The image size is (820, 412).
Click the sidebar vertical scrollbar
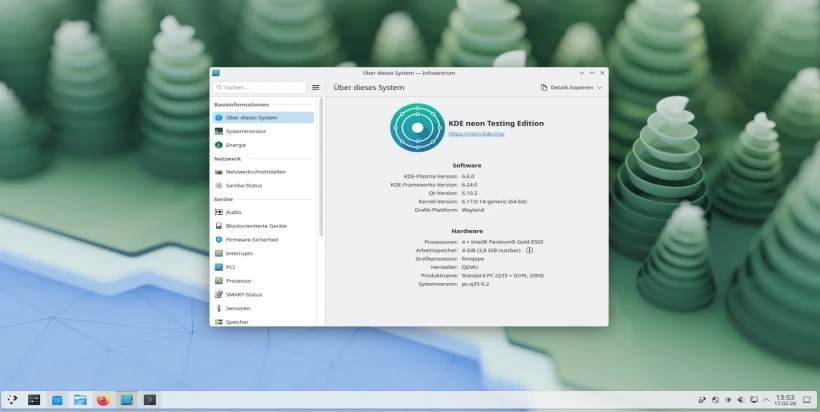[x=321, y=167]
